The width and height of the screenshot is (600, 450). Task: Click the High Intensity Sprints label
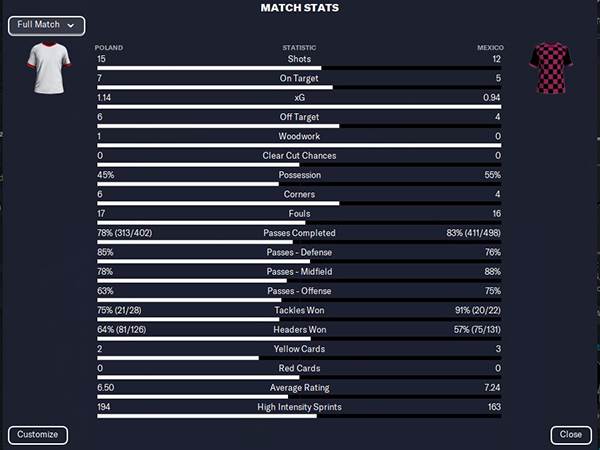pyautogui.click(x=299, y=407)
